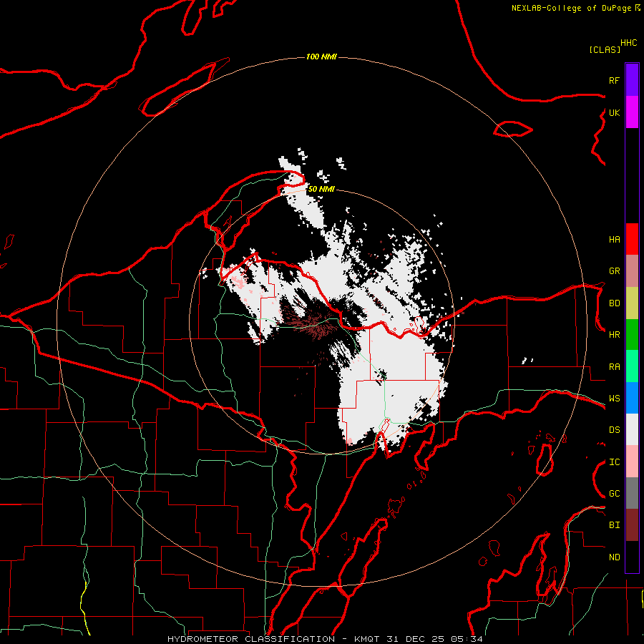
Task: Click the IC pink legend swatch
Action: (x=632, y=462)
